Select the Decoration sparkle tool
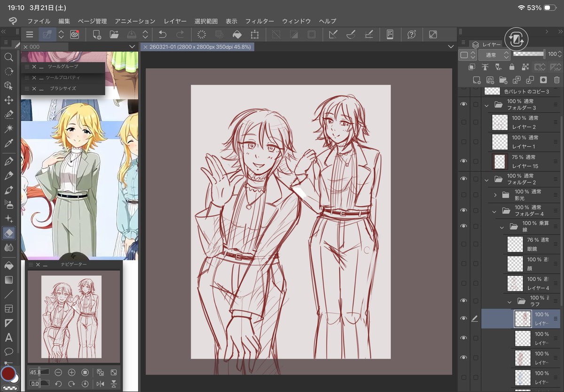Screen dimensions: 564x392 click(8, 219)
